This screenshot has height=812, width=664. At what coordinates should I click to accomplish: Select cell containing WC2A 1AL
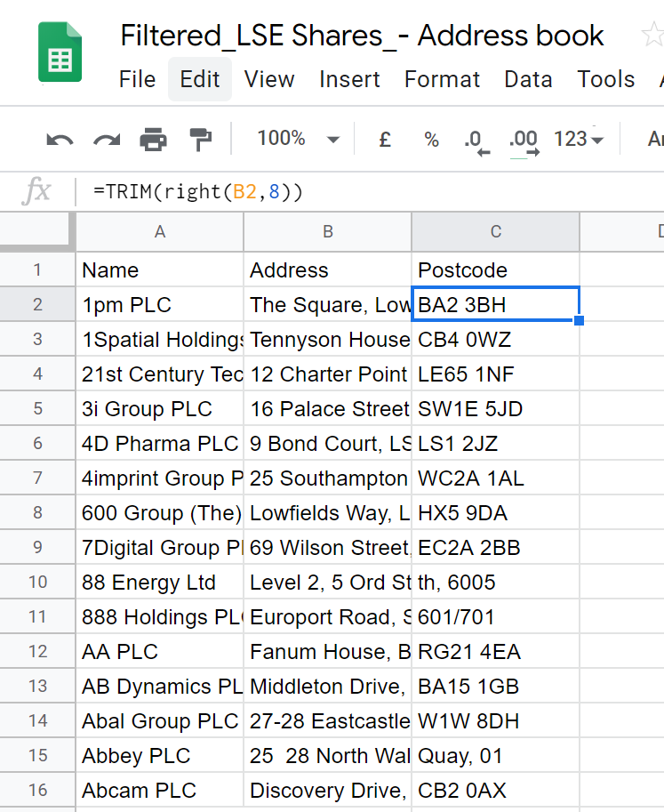click(x=496, y=478)
